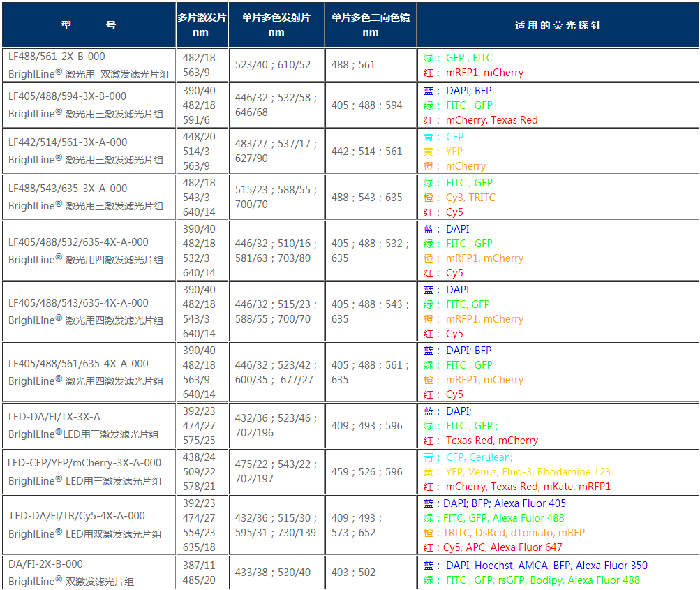Select emission cell ending in 702/197

(x=276, y=471)
